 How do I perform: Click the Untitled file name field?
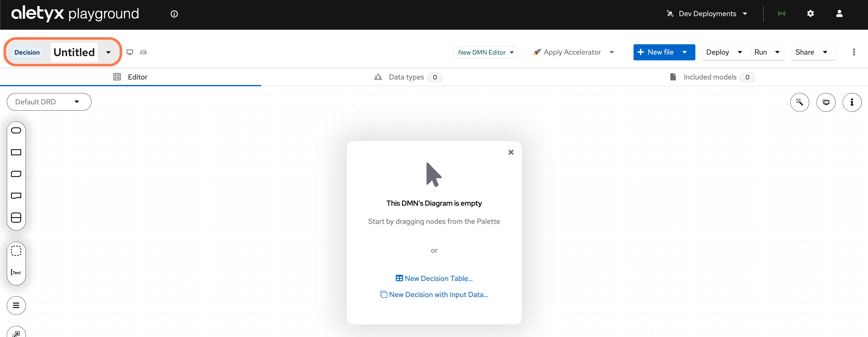pyautogui.click(x=74, y=52)
